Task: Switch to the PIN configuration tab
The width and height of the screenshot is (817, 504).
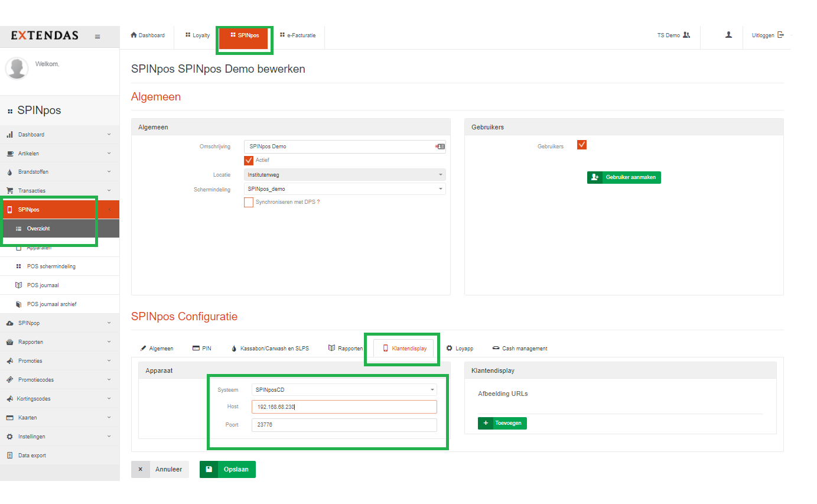Action: 202,349
